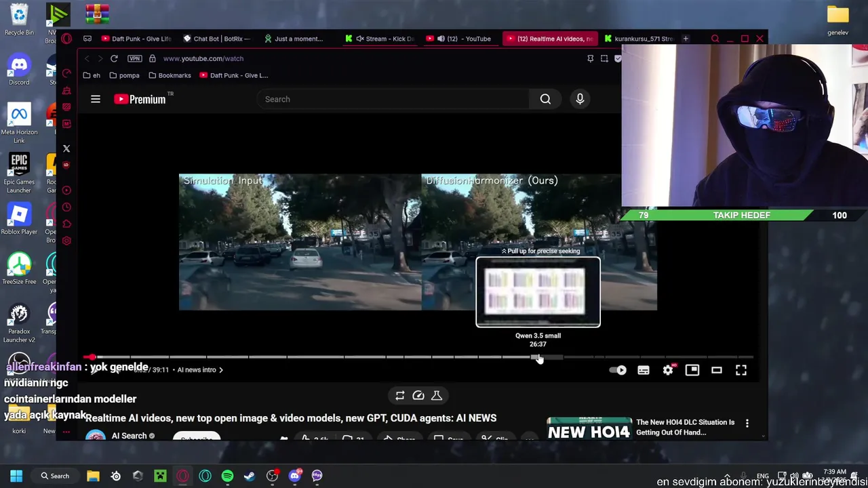The width and height of the screenshot is (868, 488).
Task: Click the address bar URL www.youtube.com/watch
Action: click(x=203, y=58)
